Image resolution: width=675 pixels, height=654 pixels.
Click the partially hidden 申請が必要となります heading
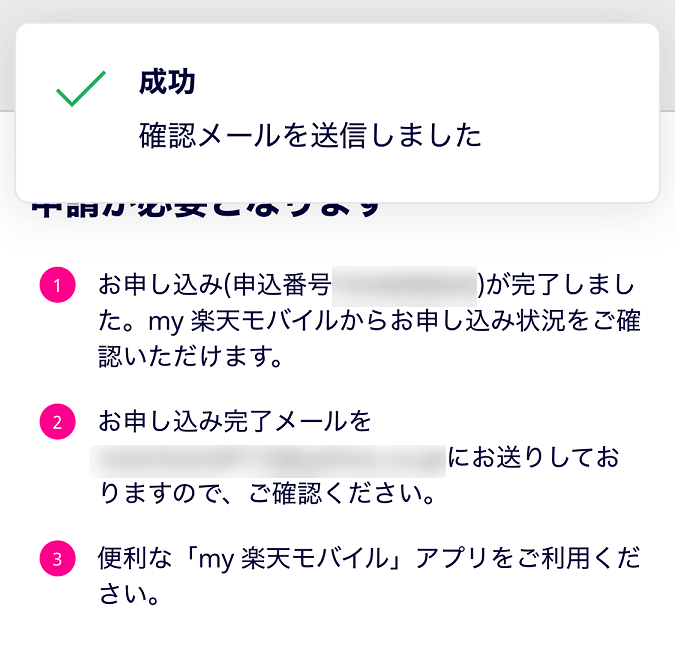pos(207,208)
